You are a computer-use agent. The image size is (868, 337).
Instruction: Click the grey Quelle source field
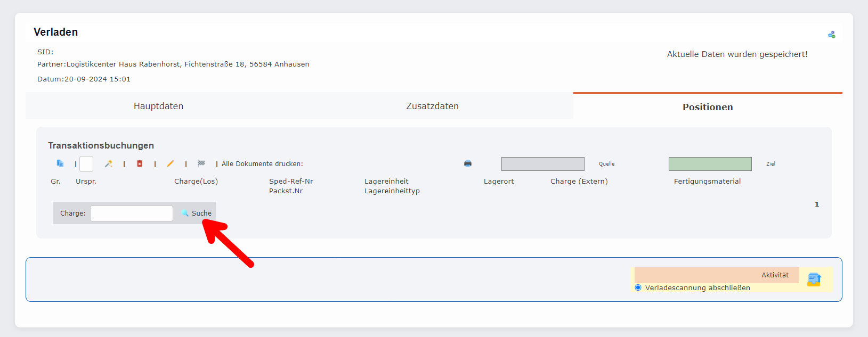[x=542, y=164]
